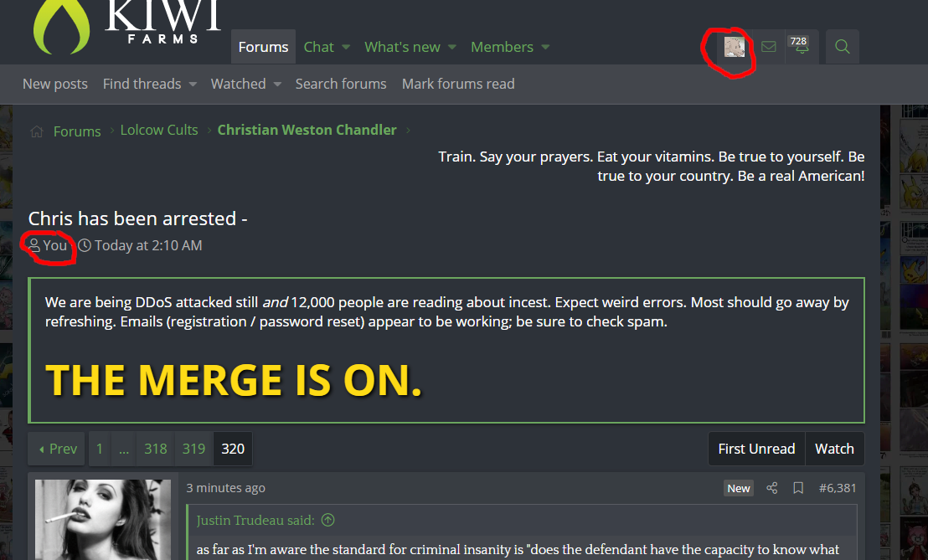Open New posts in sub-navigation
This screenshot has width=928, height=560.
pyautogui.click(x=55, y=84)
